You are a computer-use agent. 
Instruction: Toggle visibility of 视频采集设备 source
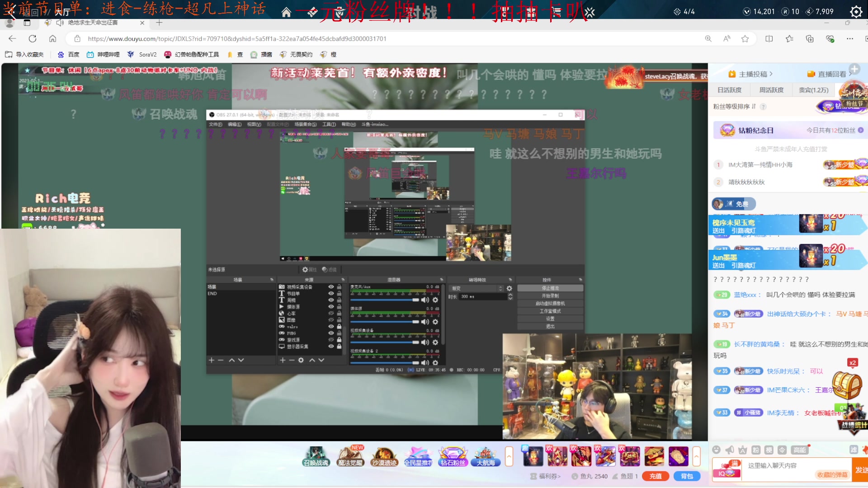(x=331, y=287)
